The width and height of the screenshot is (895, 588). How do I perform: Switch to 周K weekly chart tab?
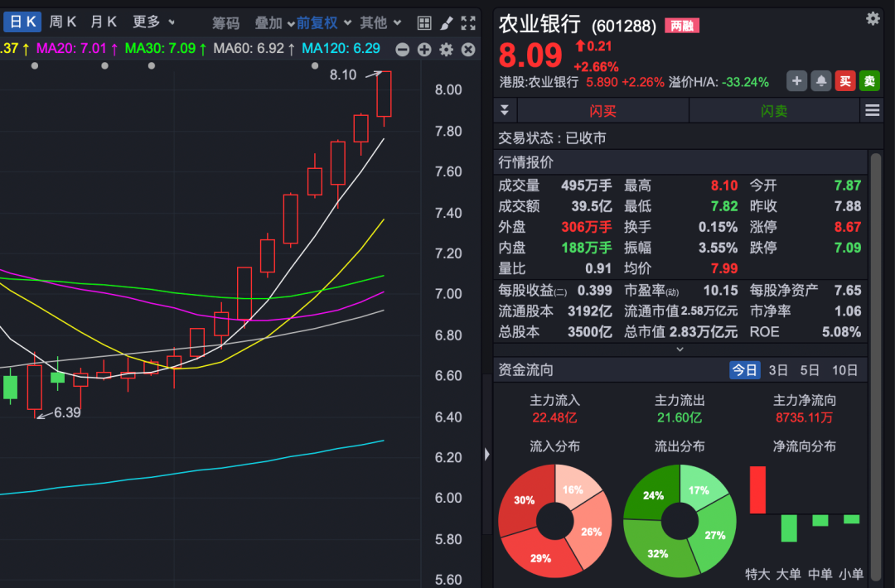click(63, 22)
